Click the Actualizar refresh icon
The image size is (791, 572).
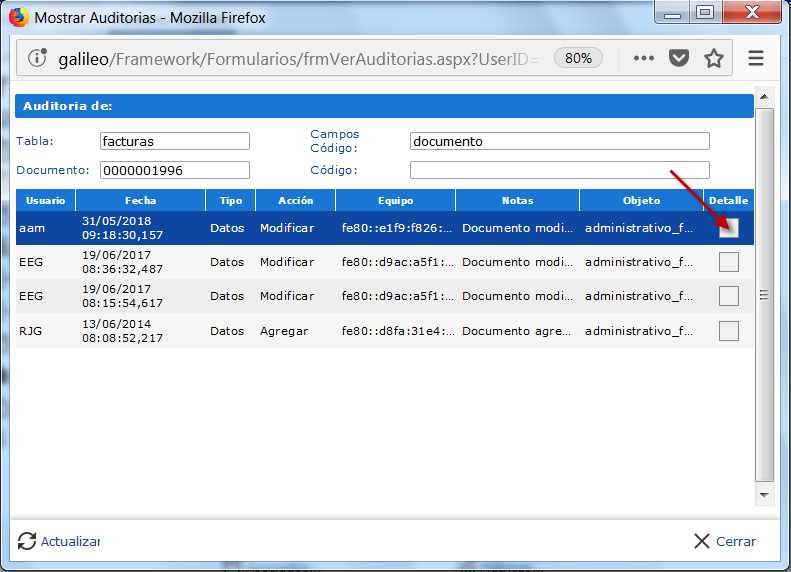point(27,541)
